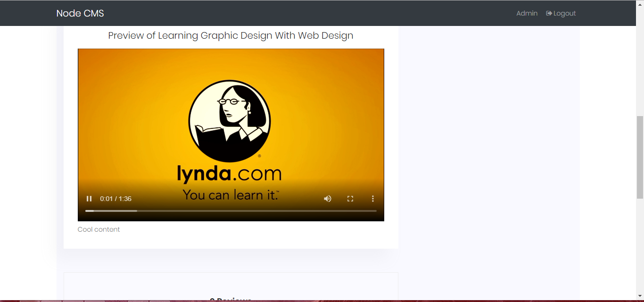Click the scrollbar up arrow
The image size is (644, 302).
(x=640, y=4)
